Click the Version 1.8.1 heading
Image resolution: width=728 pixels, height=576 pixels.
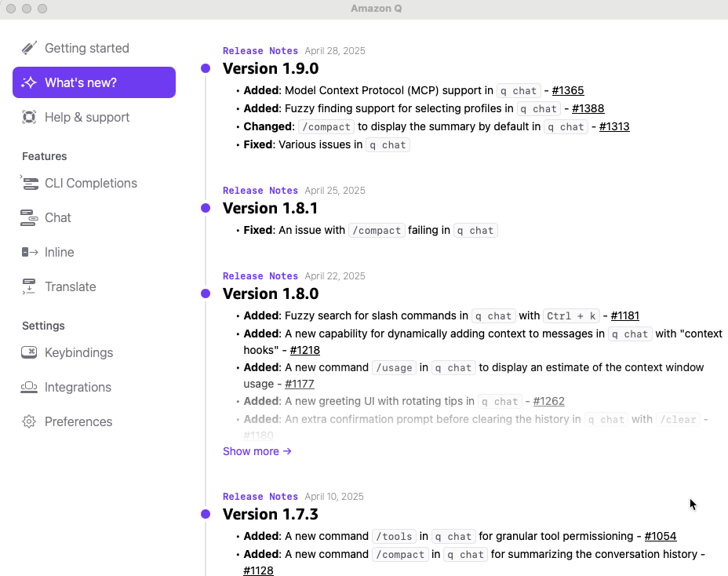point(270,209)
